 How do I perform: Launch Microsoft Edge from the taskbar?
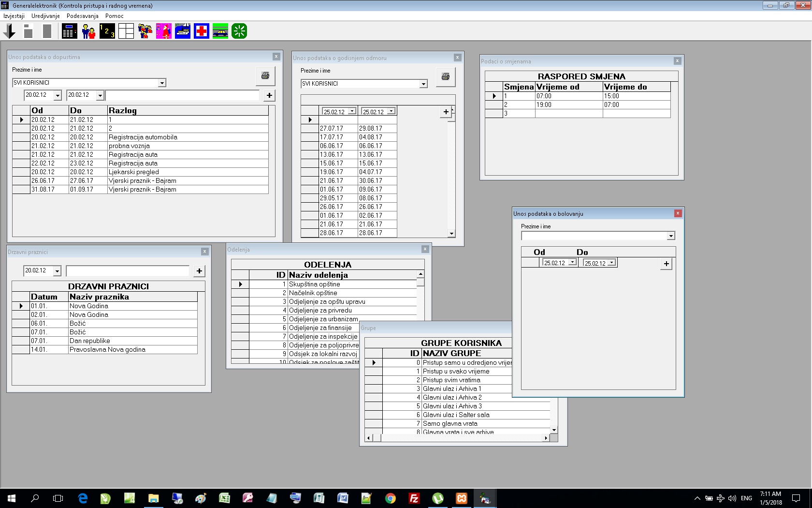tap(83, 498)
